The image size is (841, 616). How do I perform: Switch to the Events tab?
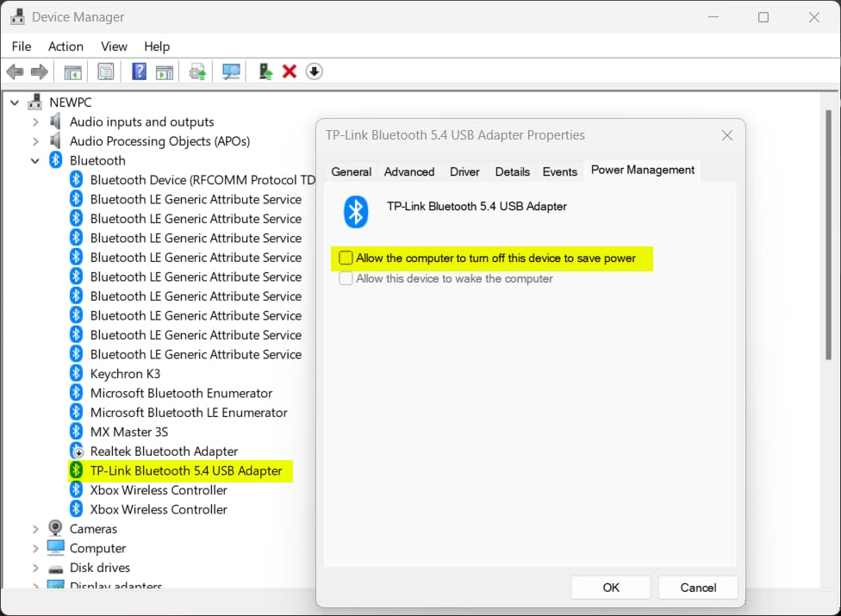[559, 171]
